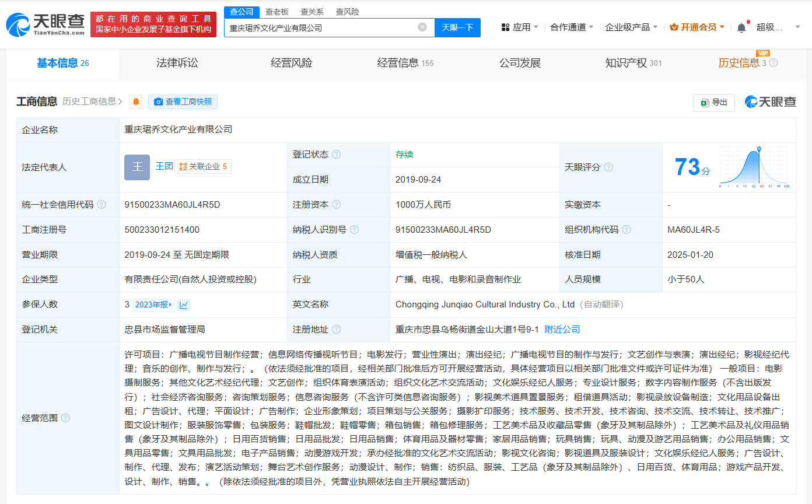
Task: Click help icon beside 组织机构代码
Action: tap(626, 230)
